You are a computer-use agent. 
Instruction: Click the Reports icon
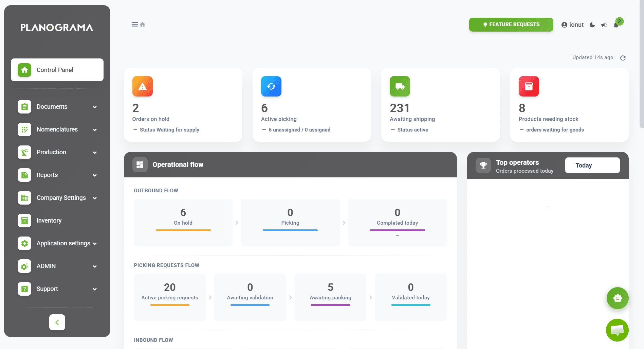(24, 175)
